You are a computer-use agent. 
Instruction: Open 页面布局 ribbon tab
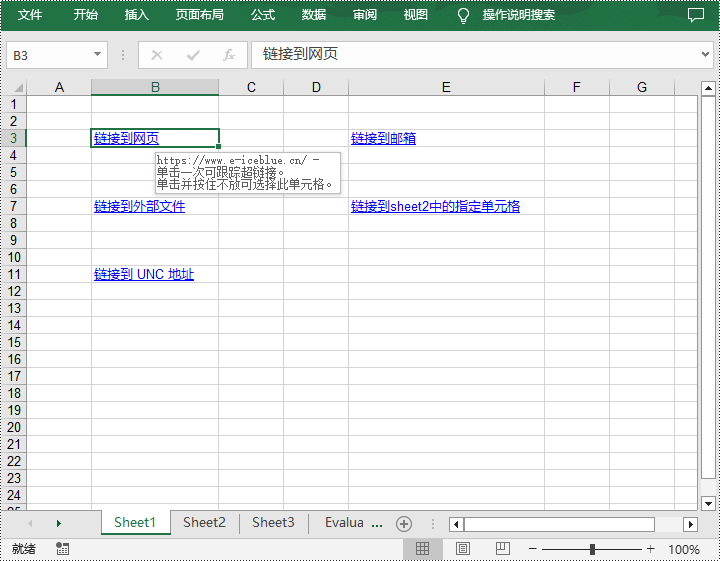tap(200, 15)
